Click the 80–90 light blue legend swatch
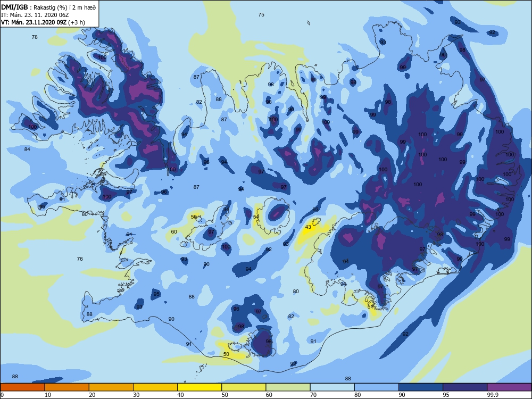This screenshot has width=532, height=399. [377, 387]
